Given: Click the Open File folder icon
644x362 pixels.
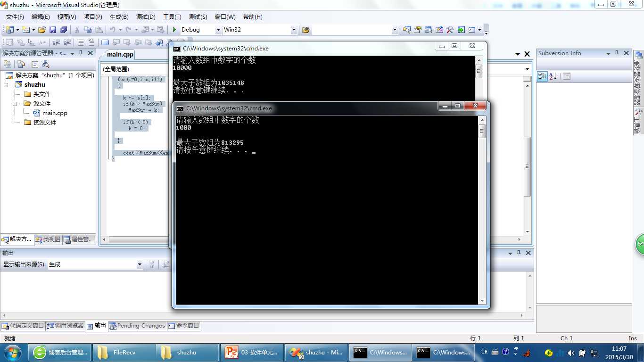Looking at the screenshot, I should 42,30.
